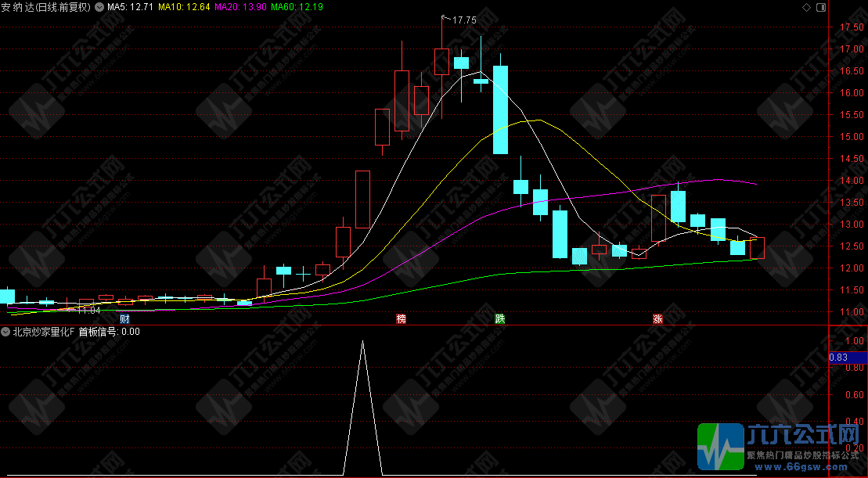
Task: Click the diamond icon at top right
Action: (807, 7)
